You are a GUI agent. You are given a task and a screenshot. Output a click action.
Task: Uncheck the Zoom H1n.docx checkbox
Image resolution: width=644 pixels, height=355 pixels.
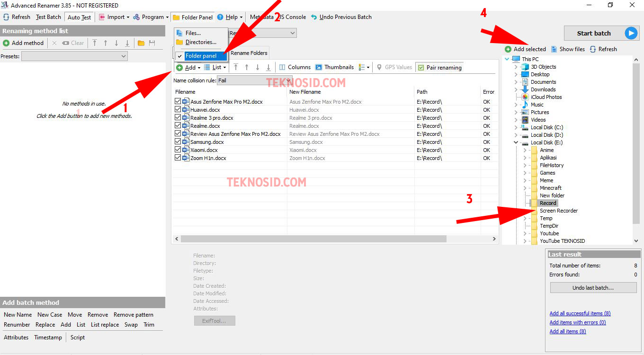click(178, 158)
